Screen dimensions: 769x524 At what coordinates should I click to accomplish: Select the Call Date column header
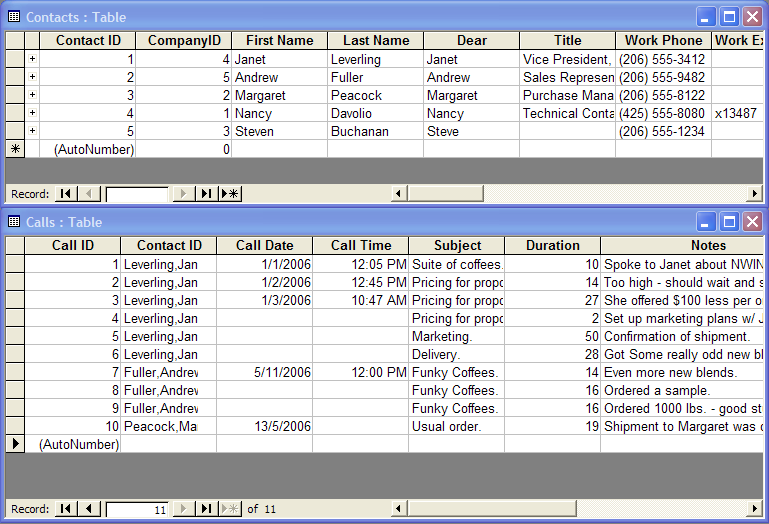(x=264, y=246)
